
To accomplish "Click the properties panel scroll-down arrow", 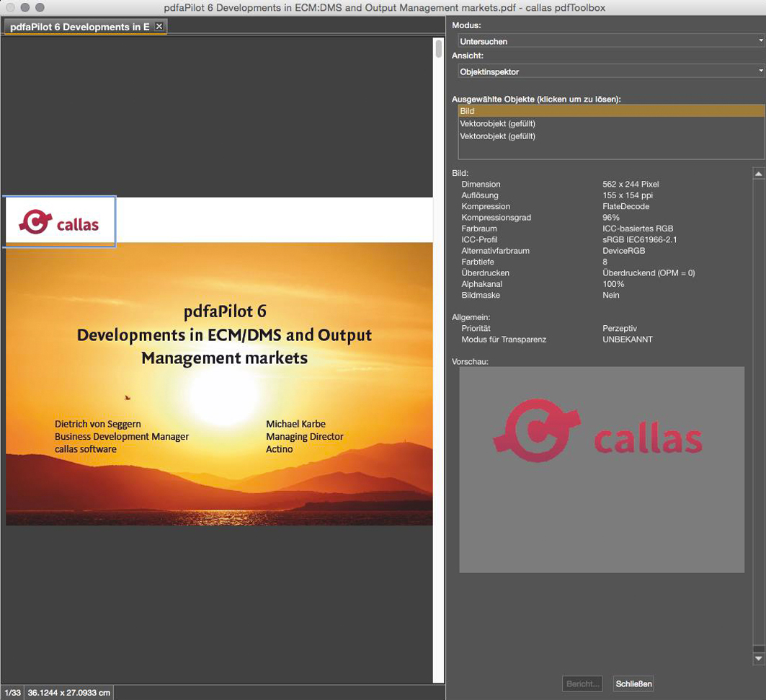I will pyautogui.click(x=758, y=658).
